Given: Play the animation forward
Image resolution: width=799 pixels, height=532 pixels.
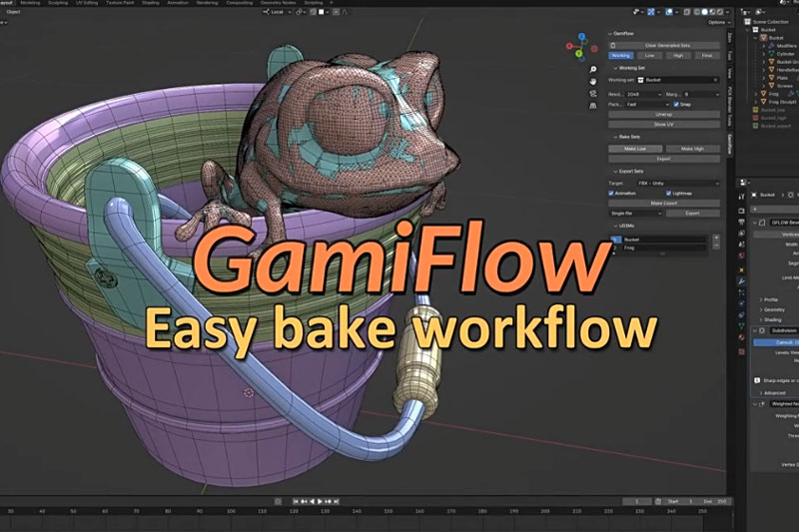Looking at the screenshot, I should [x=320, y=501].
